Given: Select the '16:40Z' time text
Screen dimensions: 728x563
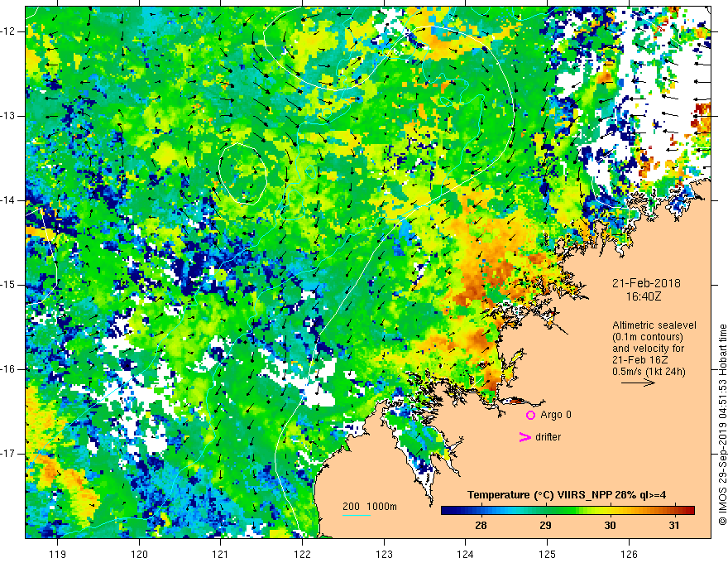Looking at the screenshot, I should click(644, 296).
